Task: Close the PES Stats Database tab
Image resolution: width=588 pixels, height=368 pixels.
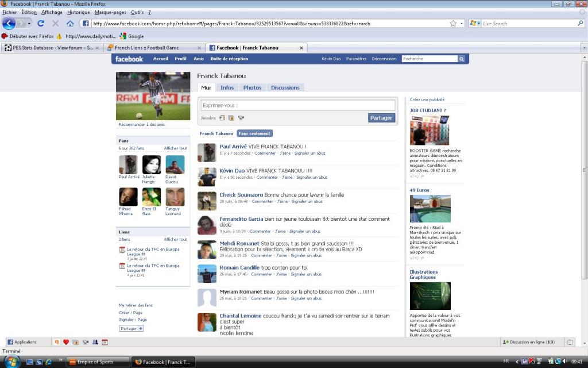Action: click(x=97, y=48)
